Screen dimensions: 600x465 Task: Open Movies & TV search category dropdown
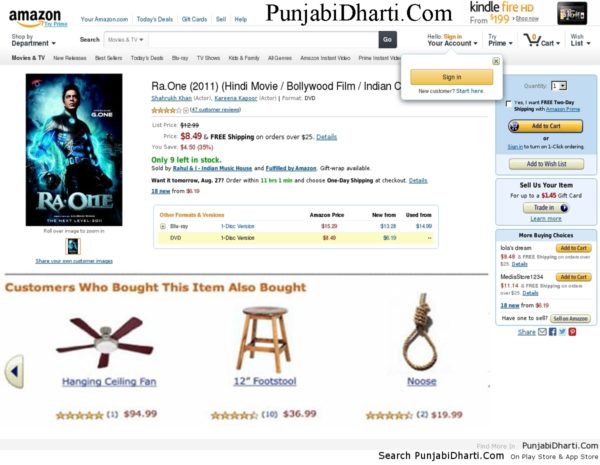coord(126,40)
